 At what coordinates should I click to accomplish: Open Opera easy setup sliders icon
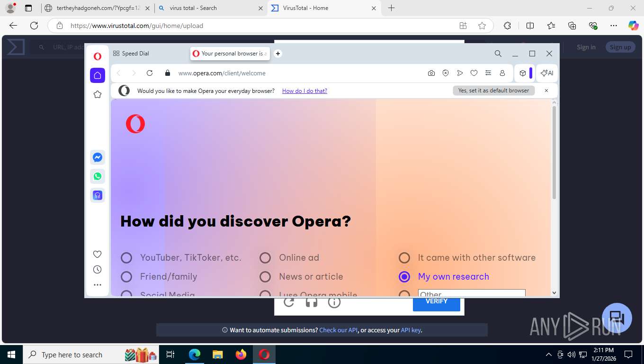(488, 73)
